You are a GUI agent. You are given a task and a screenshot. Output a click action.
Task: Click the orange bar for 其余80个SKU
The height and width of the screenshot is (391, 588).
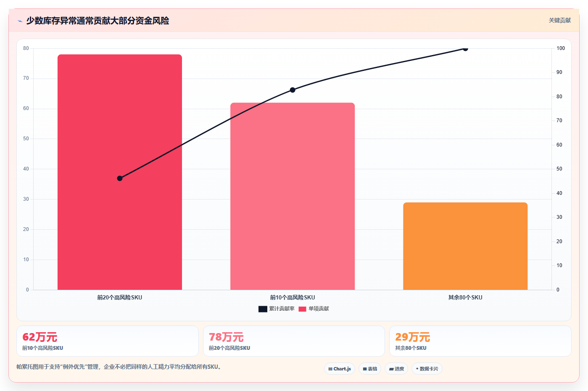tap(465, 246)
